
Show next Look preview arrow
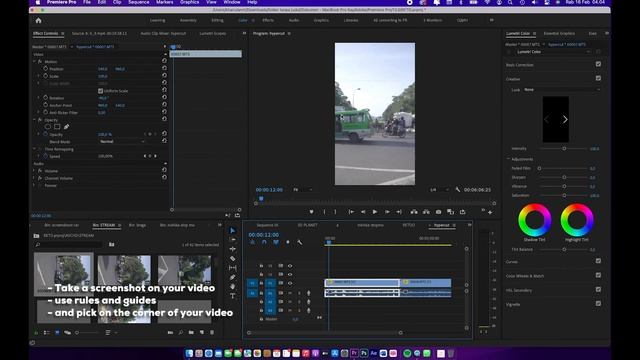tap(565, 120)
